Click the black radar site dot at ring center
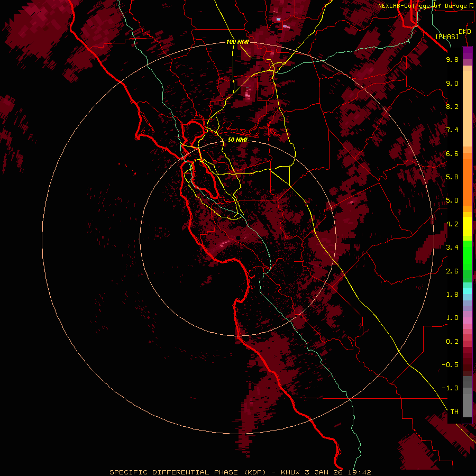The image size is (476, 476). [x=238, y=237]
